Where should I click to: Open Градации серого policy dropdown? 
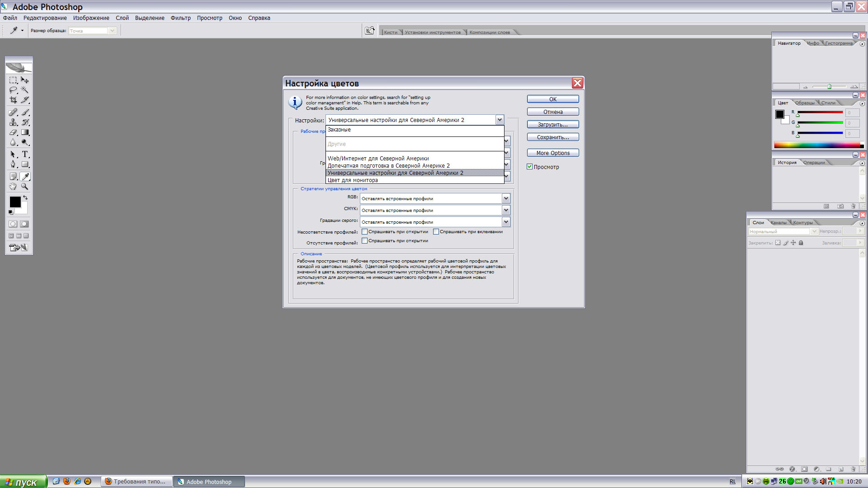pos(506,222)
